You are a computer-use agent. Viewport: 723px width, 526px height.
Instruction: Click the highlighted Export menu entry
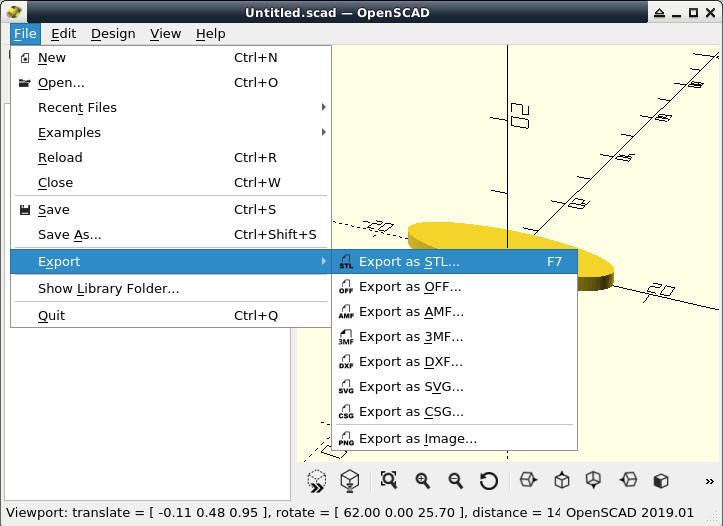pyautogui.click(x=171, y=261)
